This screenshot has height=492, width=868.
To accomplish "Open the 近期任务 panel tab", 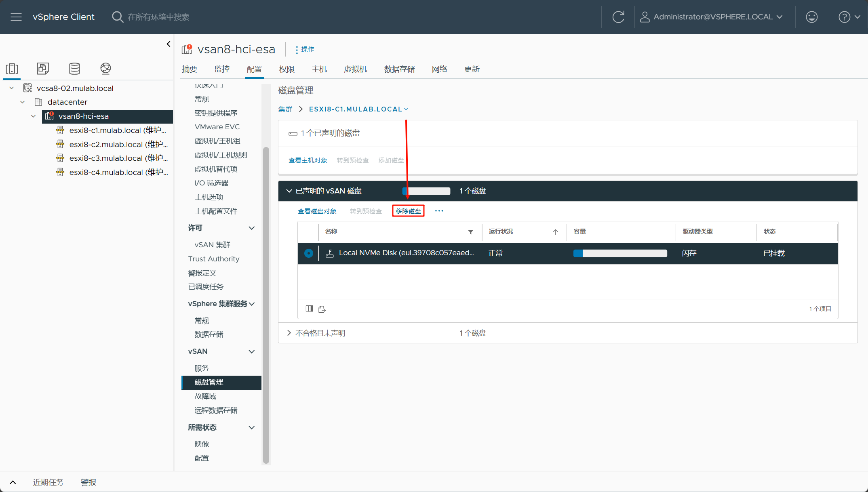I will point(48,482).
